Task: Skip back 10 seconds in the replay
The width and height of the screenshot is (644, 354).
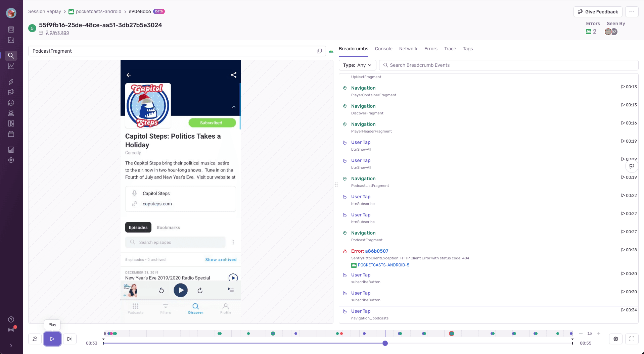Action: coord(35,339)
